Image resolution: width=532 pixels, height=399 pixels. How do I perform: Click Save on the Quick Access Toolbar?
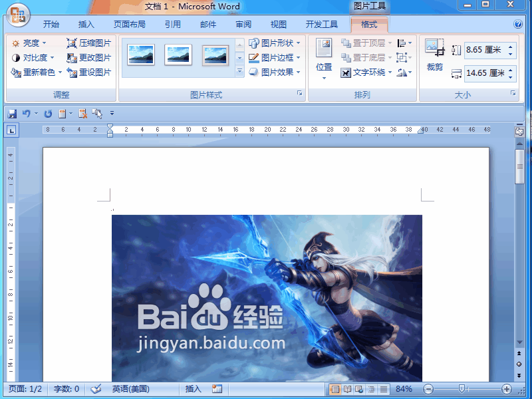tap(11, 114)
